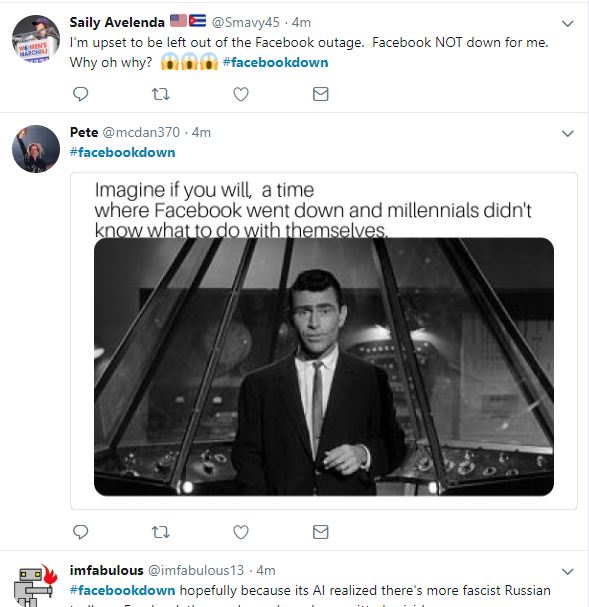Retweet Saily Avelenda's Facebook outage tweet

coord(160,94)
